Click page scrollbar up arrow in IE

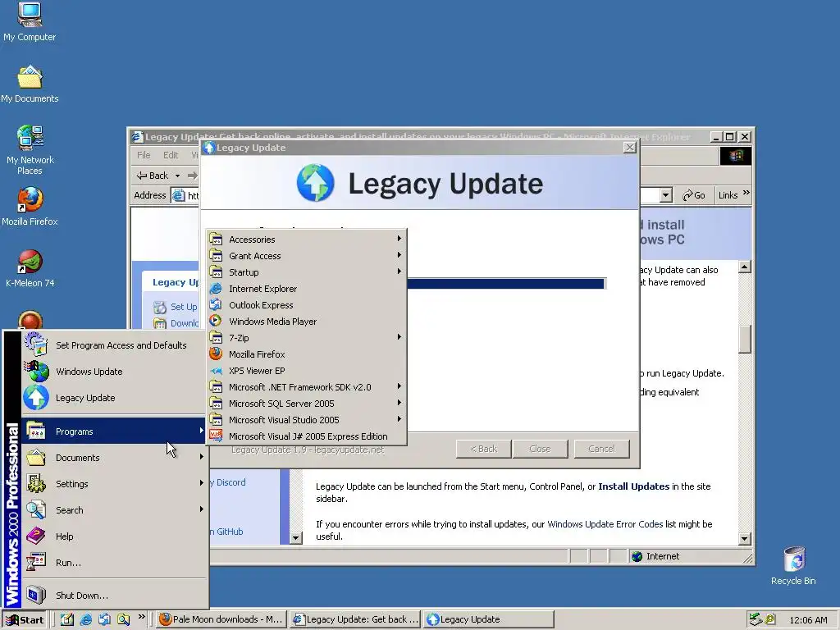pos(745,267)
